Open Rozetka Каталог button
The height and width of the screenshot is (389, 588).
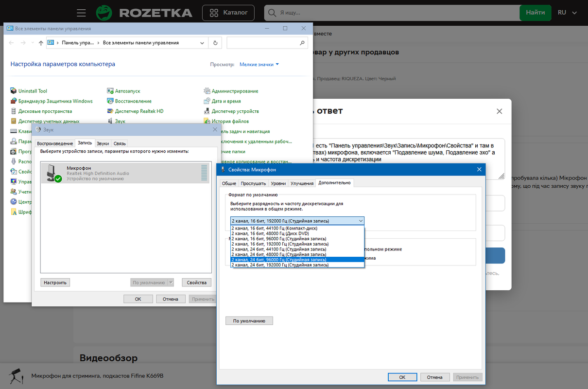228,13
